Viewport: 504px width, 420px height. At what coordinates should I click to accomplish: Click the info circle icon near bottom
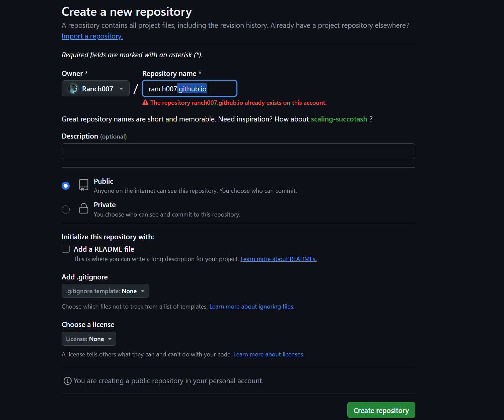[x=68, y=381]
